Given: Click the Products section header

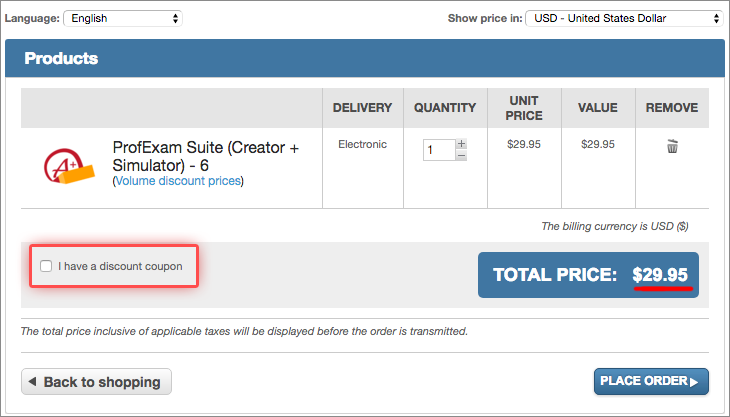Looking at the screenshot, I should tap(61, 58).
